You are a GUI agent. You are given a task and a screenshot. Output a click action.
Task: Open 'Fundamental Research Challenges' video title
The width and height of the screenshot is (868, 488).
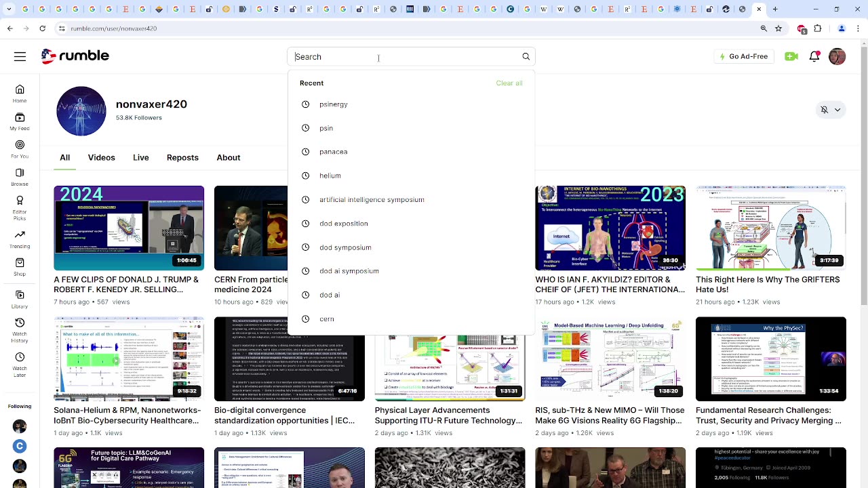pos(768,415)
